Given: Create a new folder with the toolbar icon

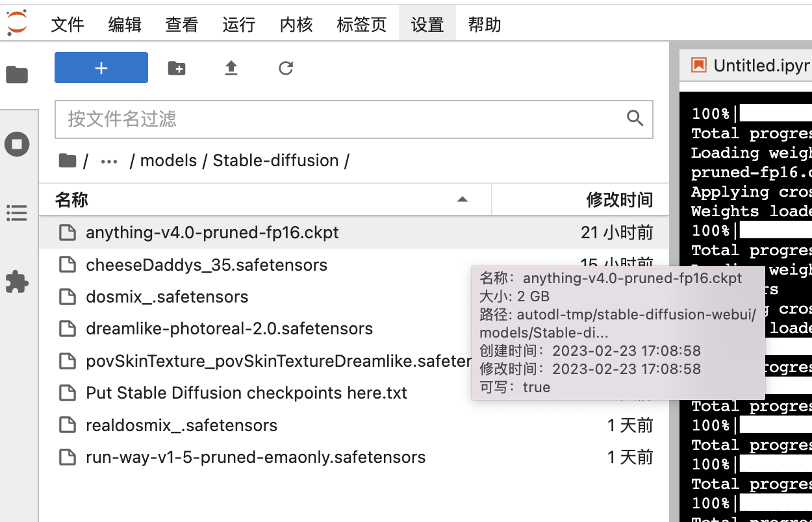Looking at the screenshot, I should 177,68.
